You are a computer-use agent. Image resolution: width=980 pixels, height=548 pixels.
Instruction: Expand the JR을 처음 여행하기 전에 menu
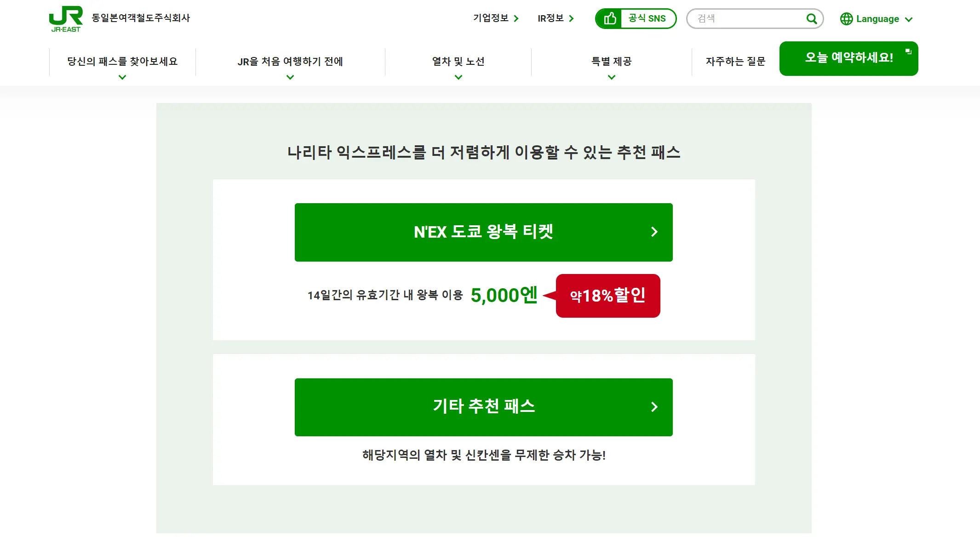290,77
